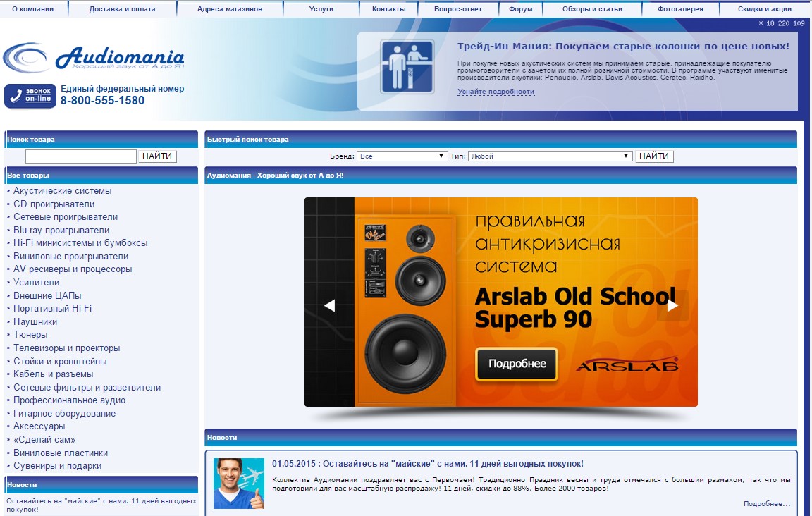Click the Arslab logo on the banner
The height and width of the screenshot is (516, 812).
tap(627, 364)
